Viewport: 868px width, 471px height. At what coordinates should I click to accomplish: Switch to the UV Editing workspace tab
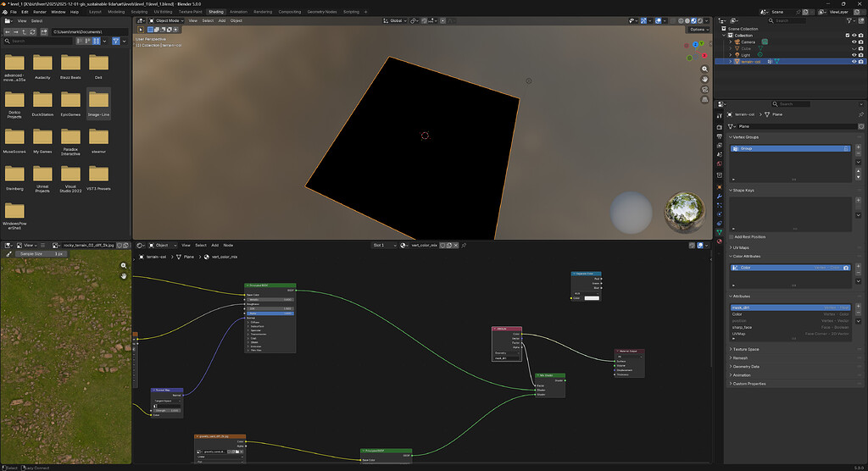tap(163, 12)
